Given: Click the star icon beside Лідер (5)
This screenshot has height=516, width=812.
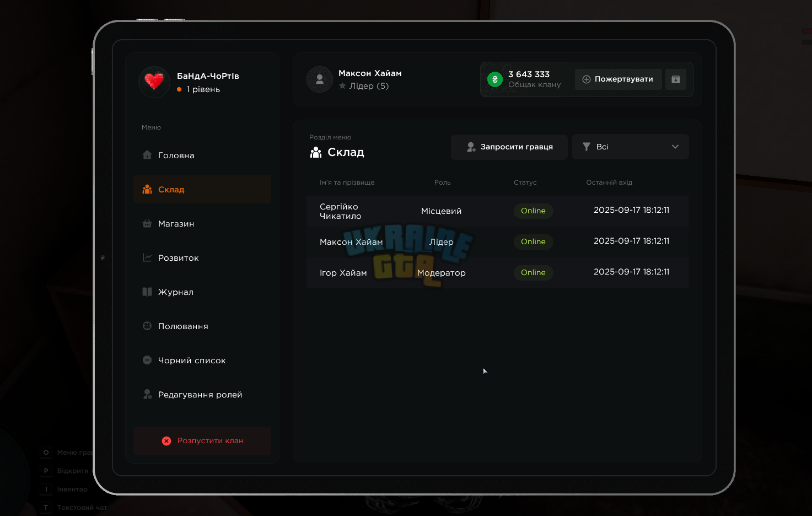Looking at the screenshot, I should (x=342, y=86).
